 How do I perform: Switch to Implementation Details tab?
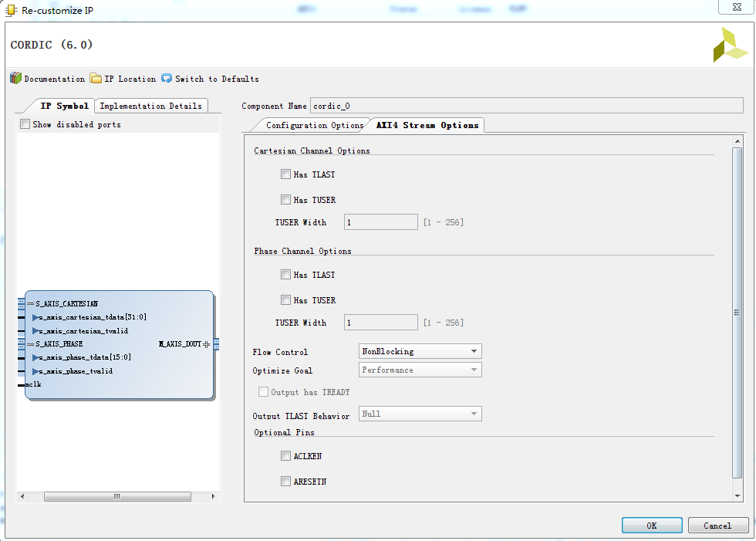(x=151, y=106)
